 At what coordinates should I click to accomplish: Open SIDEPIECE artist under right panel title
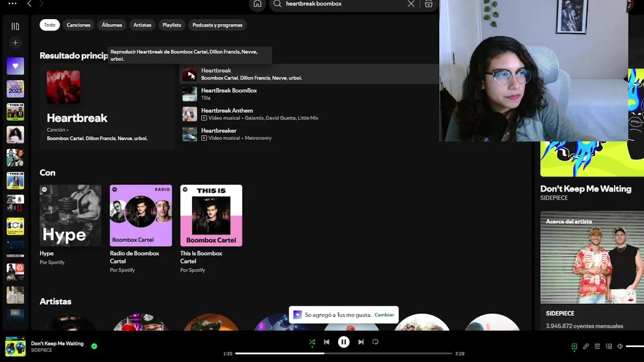[x=554, y=198]
